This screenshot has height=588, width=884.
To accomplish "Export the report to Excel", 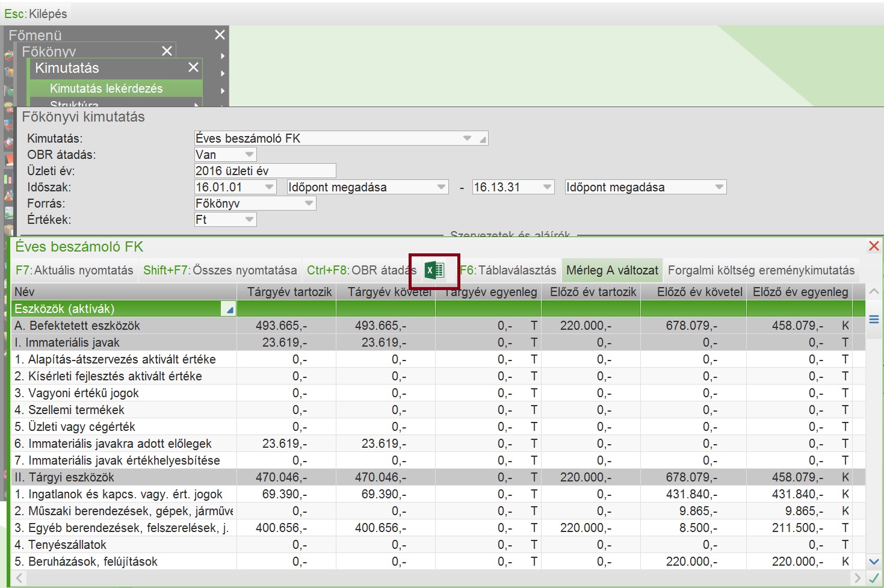I will pos(434,270).
